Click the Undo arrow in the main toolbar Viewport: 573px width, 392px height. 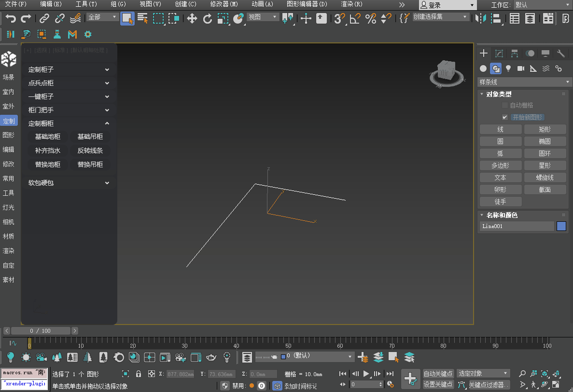[11, 18]
